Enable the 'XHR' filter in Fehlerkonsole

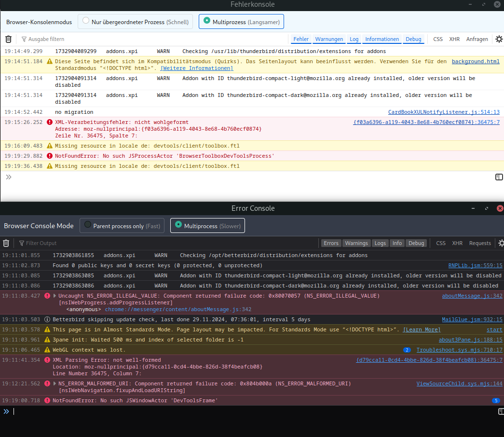pyautogui.click(x=454, y=39)
